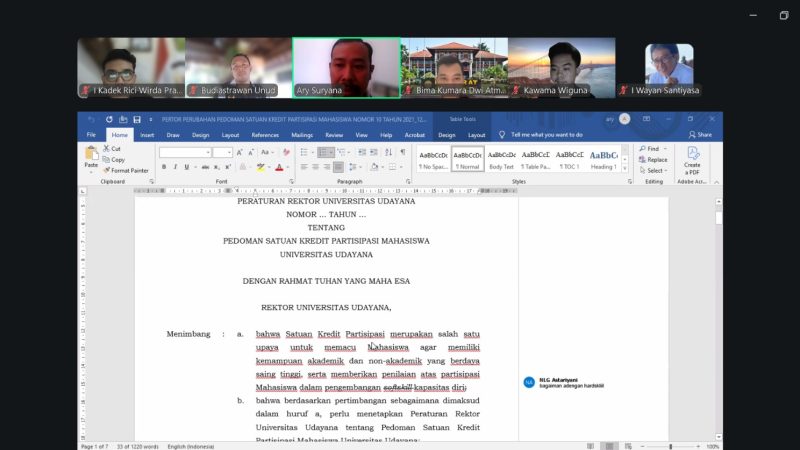Switch to the Insert tab
This screenshot has width=800, height=450.
tap(147, 135)
